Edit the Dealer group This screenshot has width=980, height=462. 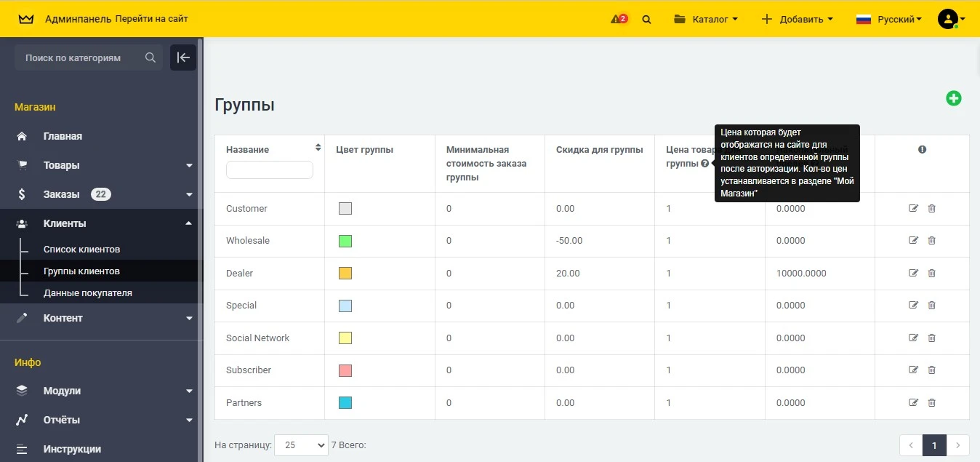(x=913, y=273)
